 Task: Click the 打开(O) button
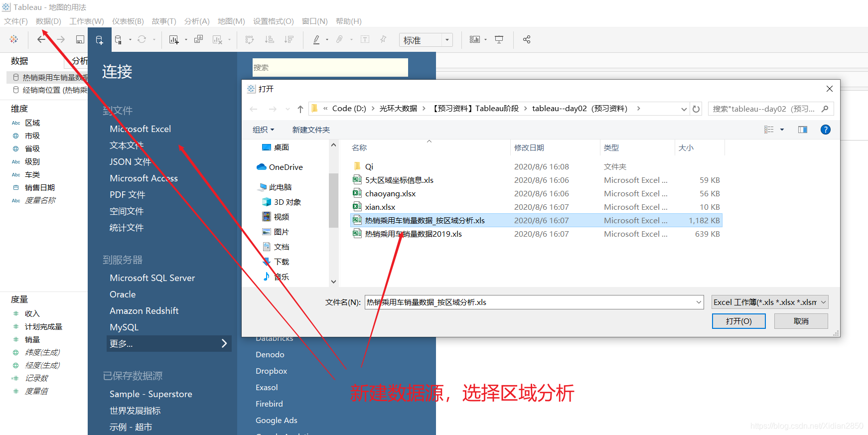pos(739,321)
